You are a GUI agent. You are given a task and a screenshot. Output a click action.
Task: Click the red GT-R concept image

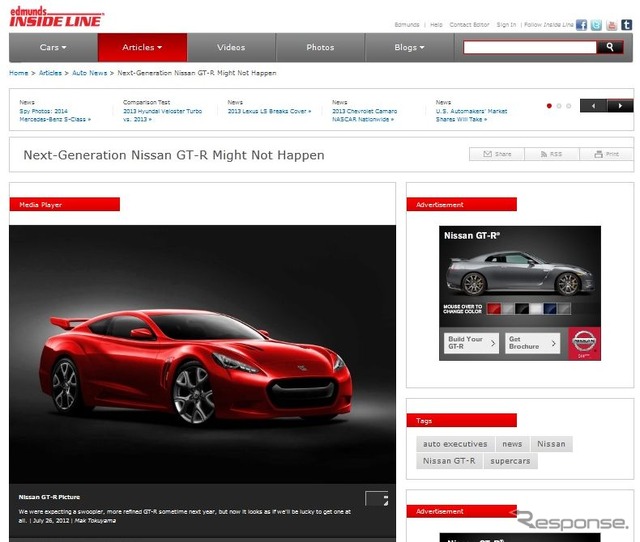(202, 354)
